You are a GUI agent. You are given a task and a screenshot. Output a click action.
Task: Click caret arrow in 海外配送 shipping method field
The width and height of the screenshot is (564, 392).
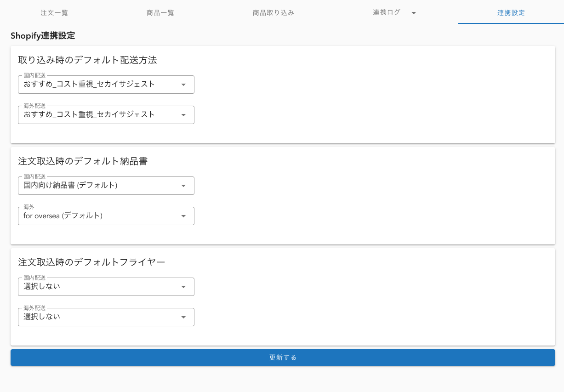(183, 115)
